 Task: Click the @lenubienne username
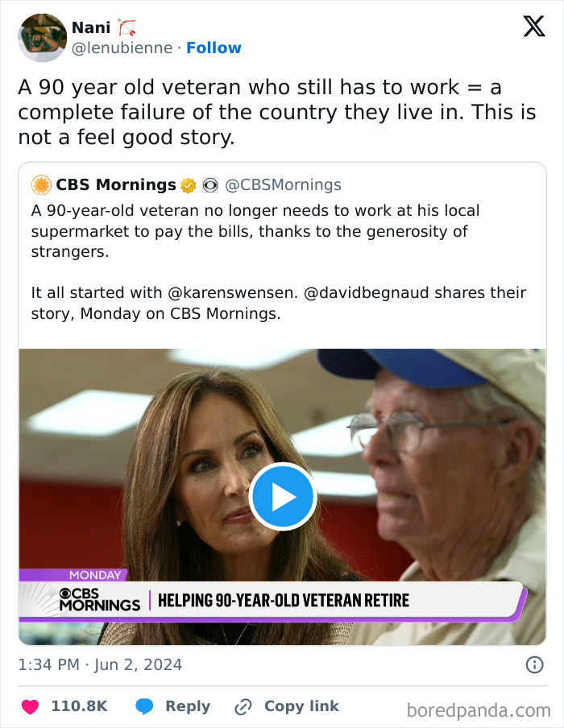coord(122,48)
